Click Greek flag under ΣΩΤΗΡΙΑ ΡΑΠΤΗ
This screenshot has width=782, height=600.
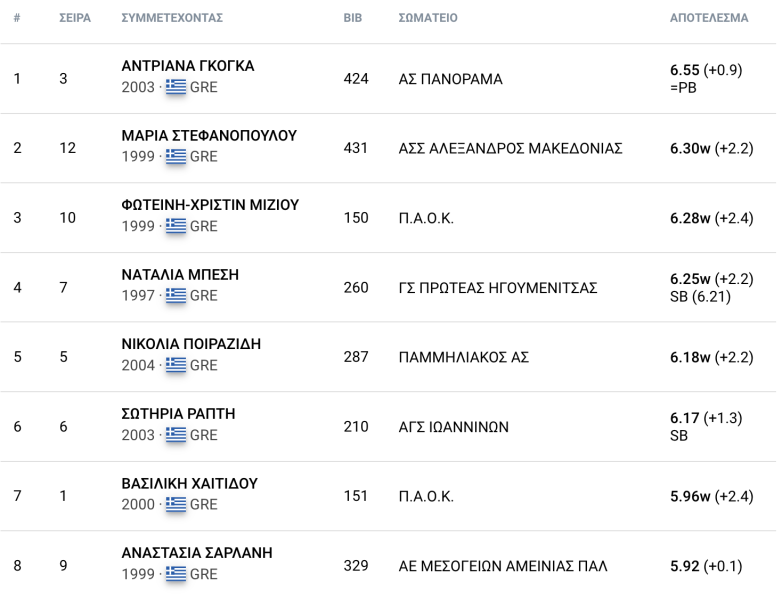pyautogui.click(x=176, y=435)
